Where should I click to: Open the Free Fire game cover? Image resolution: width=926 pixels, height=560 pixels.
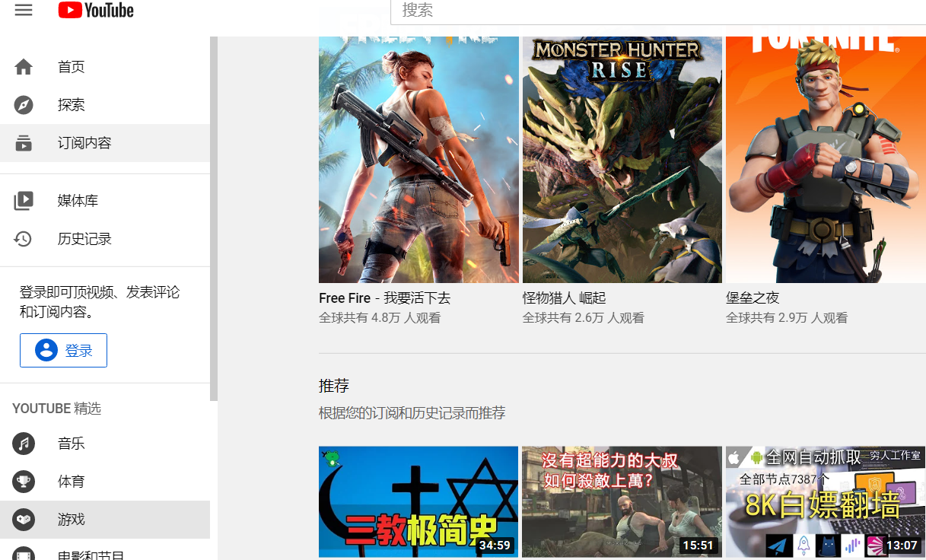418,159
